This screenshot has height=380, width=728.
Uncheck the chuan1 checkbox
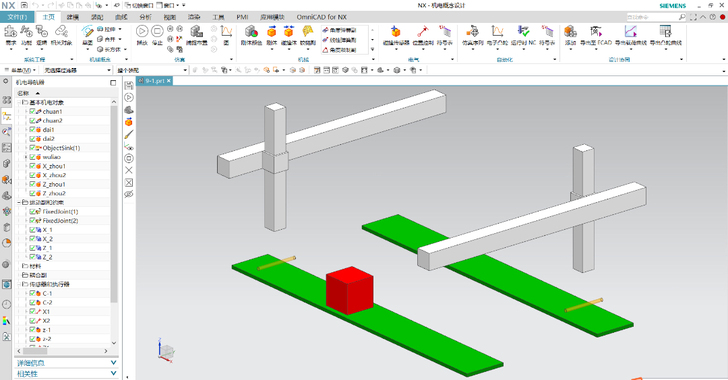(32, 111)
